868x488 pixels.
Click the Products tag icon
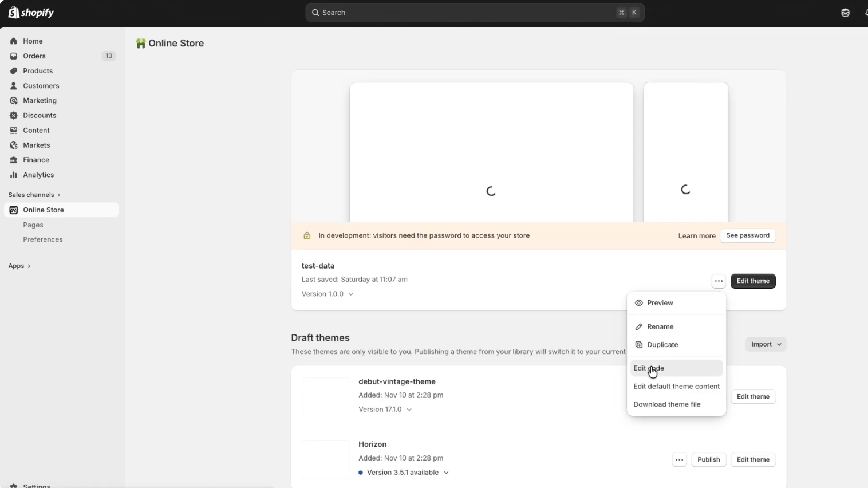click(x=14, y=71)
